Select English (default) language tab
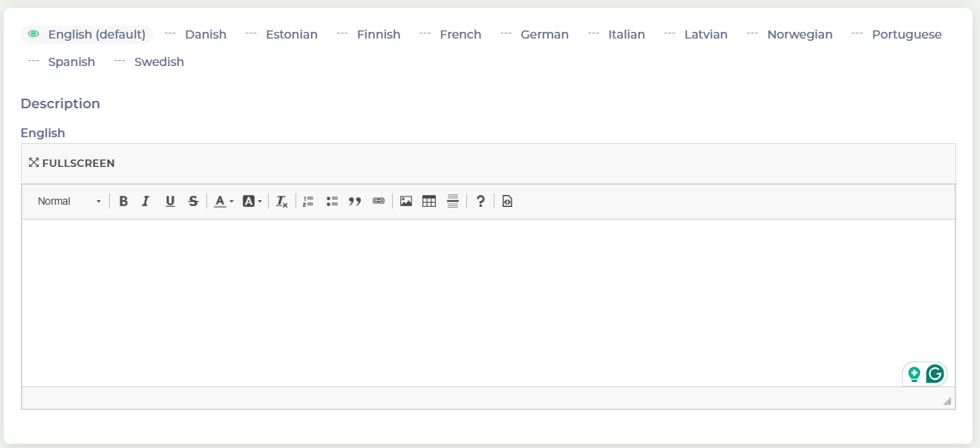 87,34
